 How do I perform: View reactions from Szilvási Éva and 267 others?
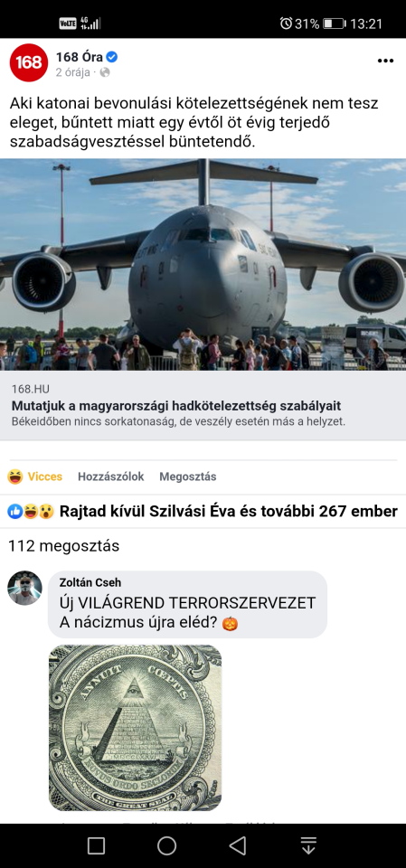click(203, 512)
